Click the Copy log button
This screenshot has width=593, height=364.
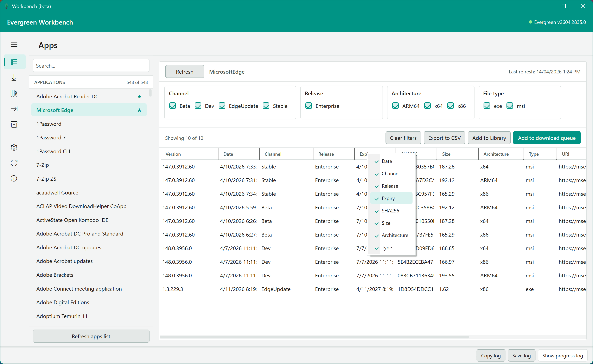(x=491, y=355)
